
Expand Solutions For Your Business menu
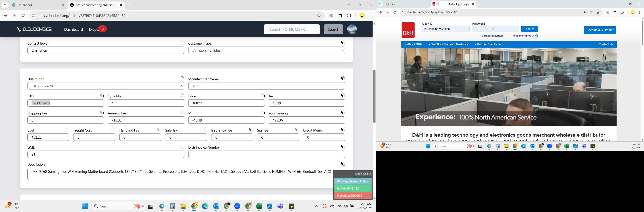coord(448,45)
